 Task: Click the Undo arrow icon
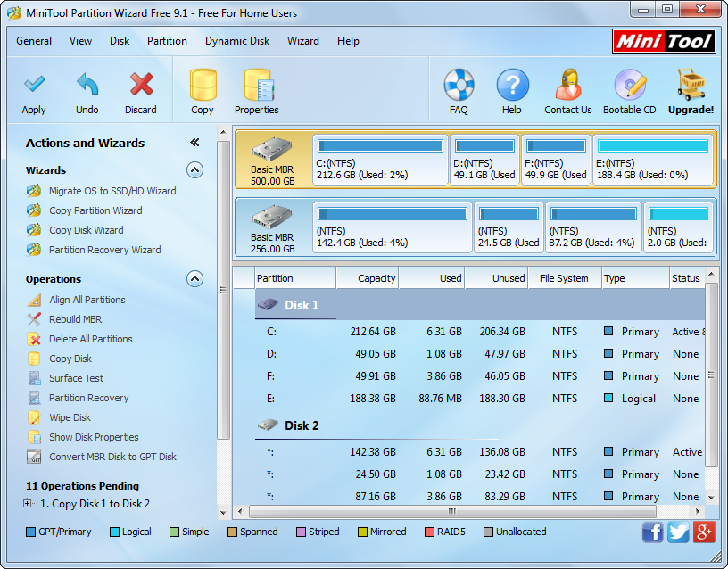[87, 84]
